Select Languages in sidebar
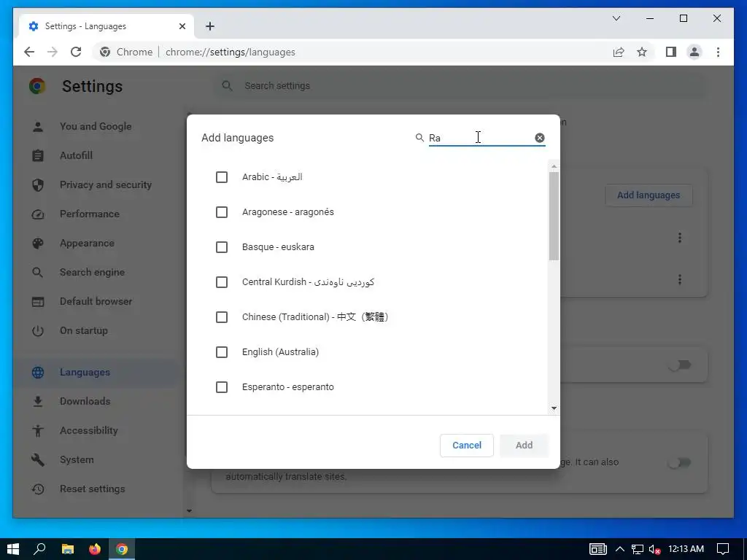The image size is (747, 560). click(x=85, y=373)
